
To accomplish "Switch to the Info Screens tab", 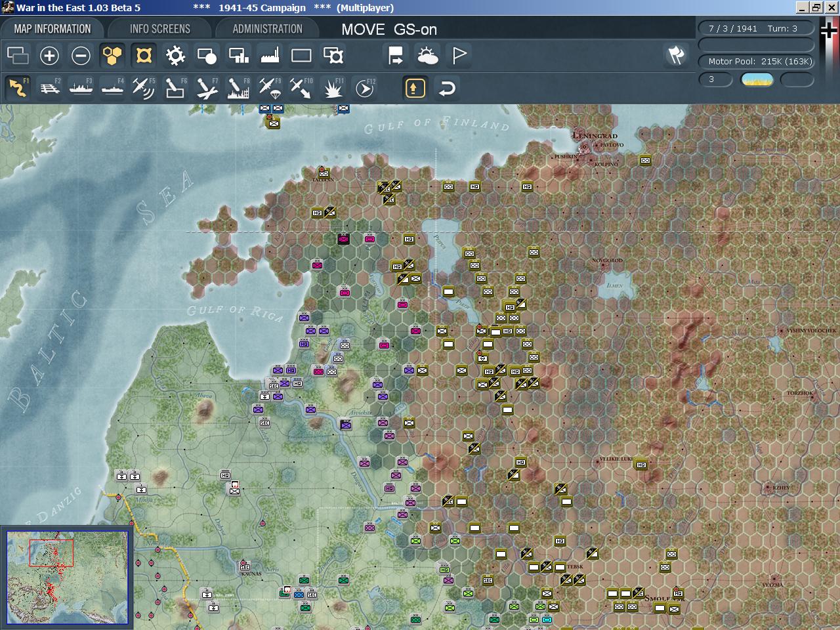I will point(160,29).
